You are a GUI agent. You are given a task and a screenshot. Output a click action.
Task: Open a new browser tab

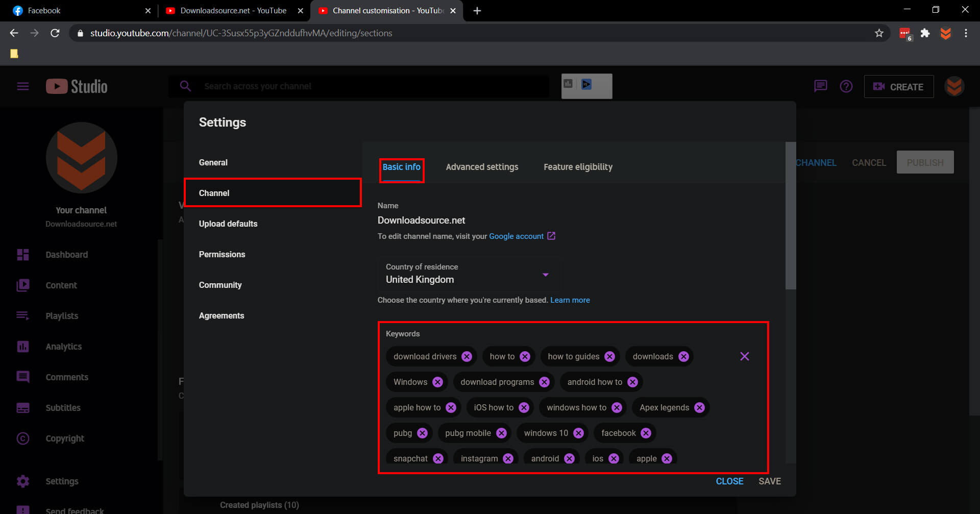click(477, 11)
